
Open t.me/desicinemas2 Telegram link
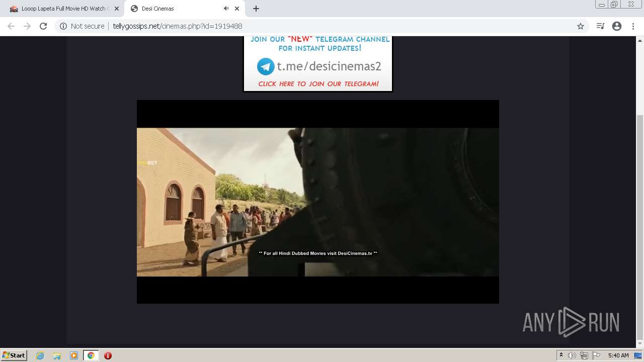(329, 66)
